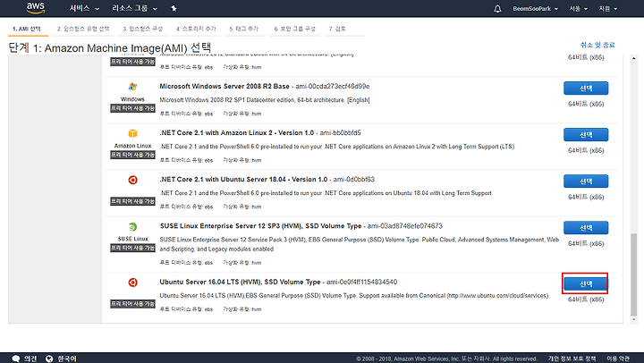Click the 한국어 language selector
Image resolution: width=644 pixels, height=363 pixels.
(66, 359)
